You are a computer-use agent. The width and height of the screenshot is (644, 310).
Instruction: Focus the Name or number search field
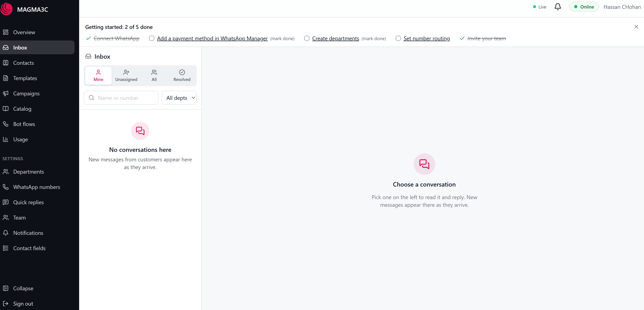(x=121, y=98)
